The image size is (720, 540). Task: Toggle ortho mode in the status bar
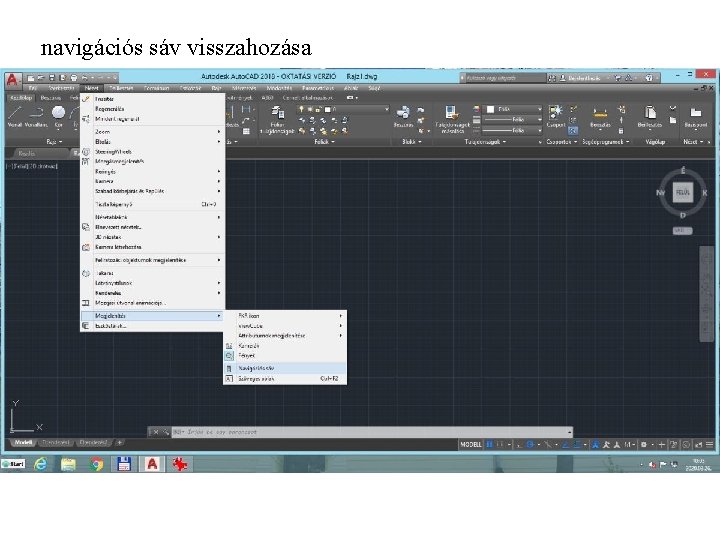tap(519, 444)
